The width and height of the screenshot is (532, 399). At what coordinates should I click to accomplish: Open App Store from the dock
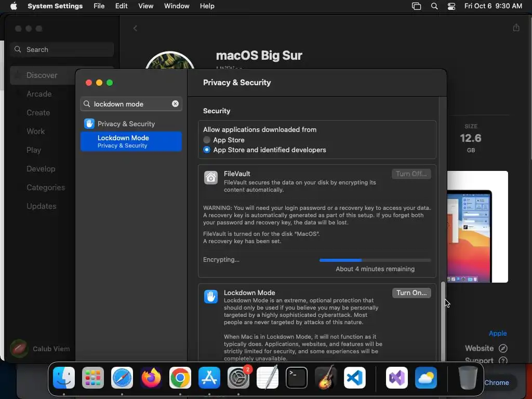coord(209,378)
